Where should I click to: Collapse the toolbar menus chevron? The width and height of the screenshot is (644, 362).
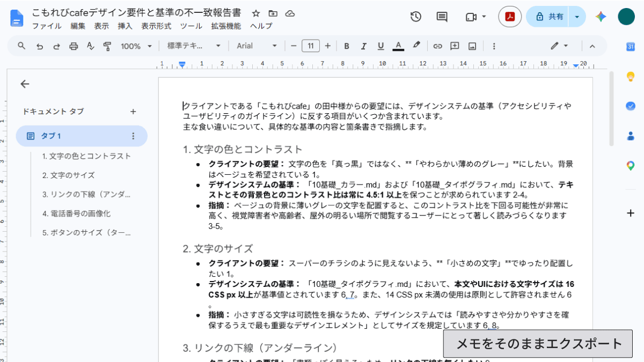coord(592,46)
